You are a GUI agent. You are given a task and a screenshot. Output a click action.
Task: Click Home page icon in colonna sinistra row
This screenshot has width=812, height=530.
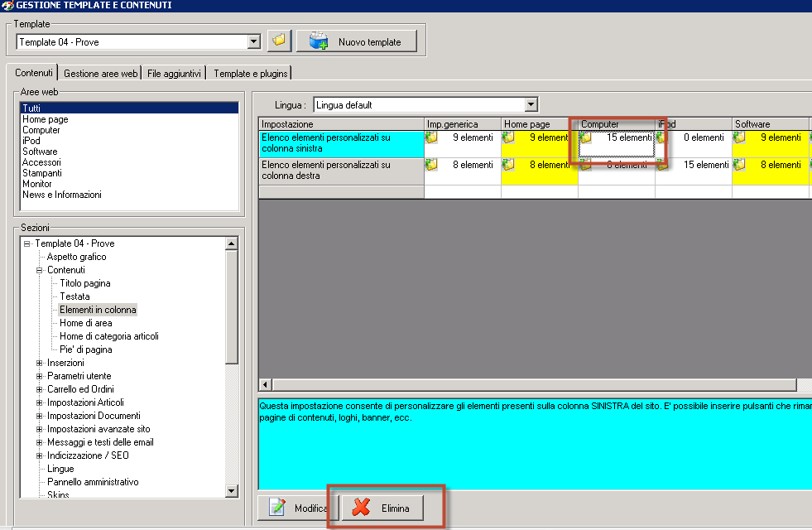(508, 137)
